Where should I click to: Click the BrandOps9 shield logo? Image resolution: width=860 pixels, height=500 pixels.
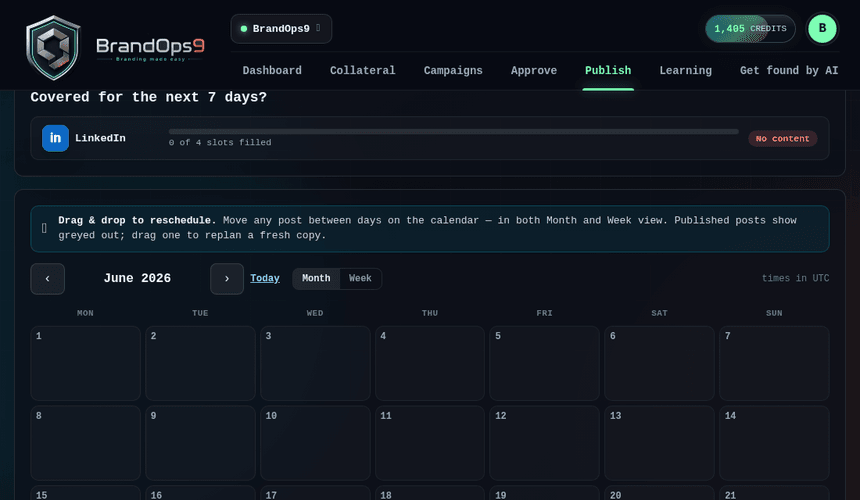tap(53, 48)
